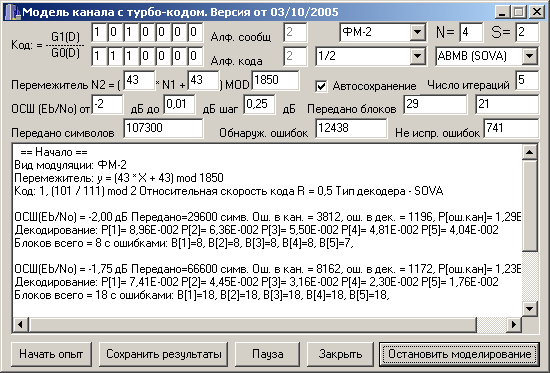
Task: Click the last digit box of G1(D)
Action: [x=195, y=33]
